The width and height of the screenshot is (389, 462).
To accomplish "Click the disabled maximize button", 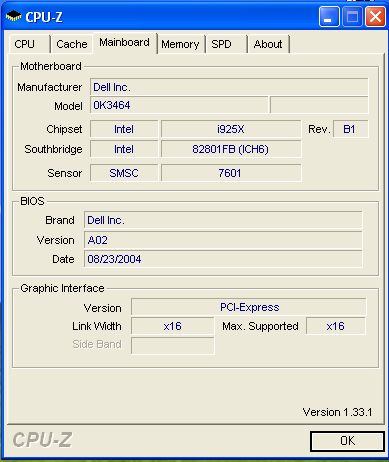I will 352,17.
